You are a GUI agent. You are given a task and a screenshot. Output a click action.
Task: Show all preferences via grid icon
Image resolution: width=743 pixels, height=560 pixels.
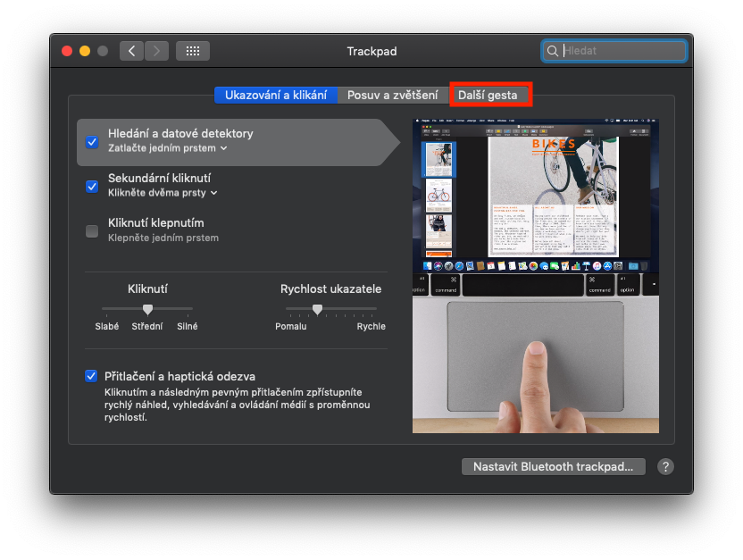[193, 51]
